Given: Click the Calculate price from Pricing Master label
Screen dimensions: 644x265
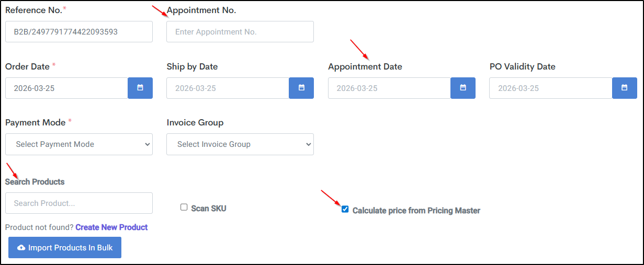Looking at the screenshot, I should point(416,211).
